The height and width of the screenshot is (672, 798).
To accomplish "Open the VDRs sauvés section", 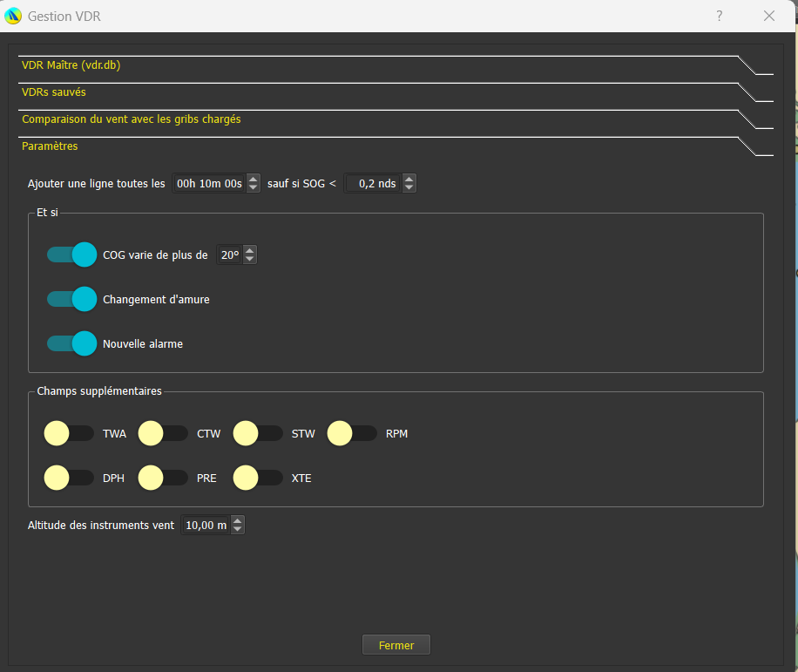I will [54, 92].
